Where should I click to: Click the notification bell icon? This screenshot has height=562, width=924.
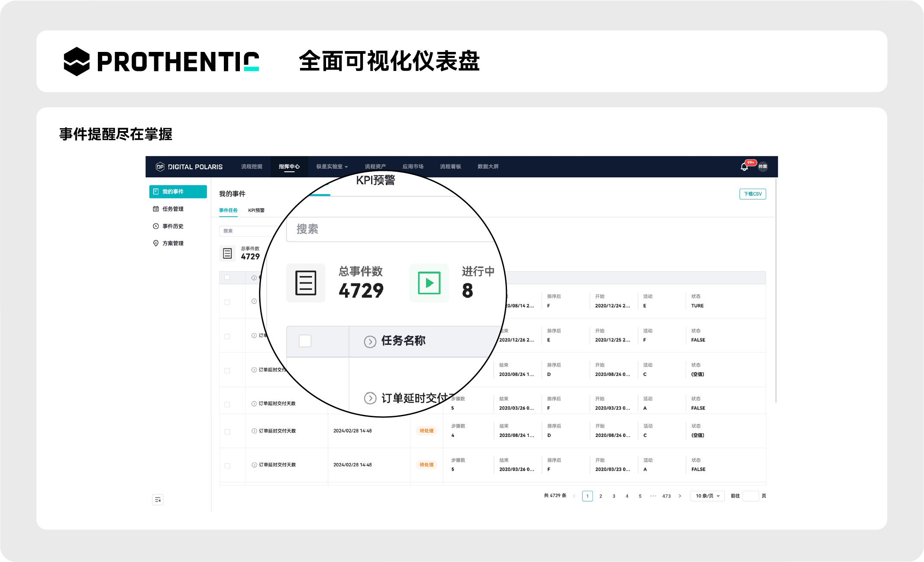744,167
